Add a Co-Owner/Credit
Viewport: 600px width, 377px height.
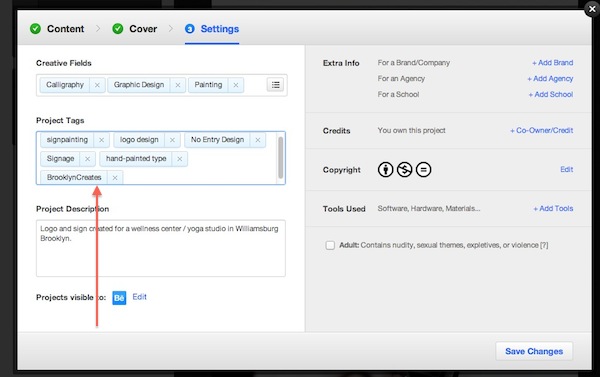click(541, 131)
